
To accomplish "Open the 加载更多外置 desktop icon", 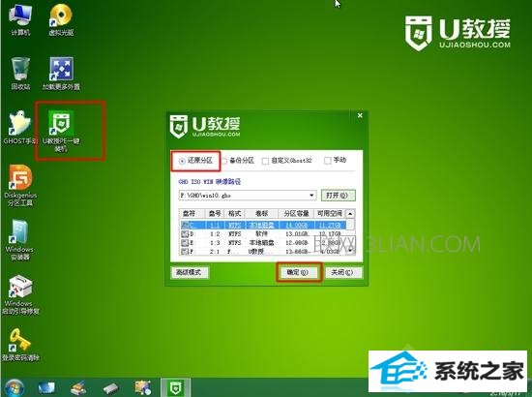I will (61, 74).
